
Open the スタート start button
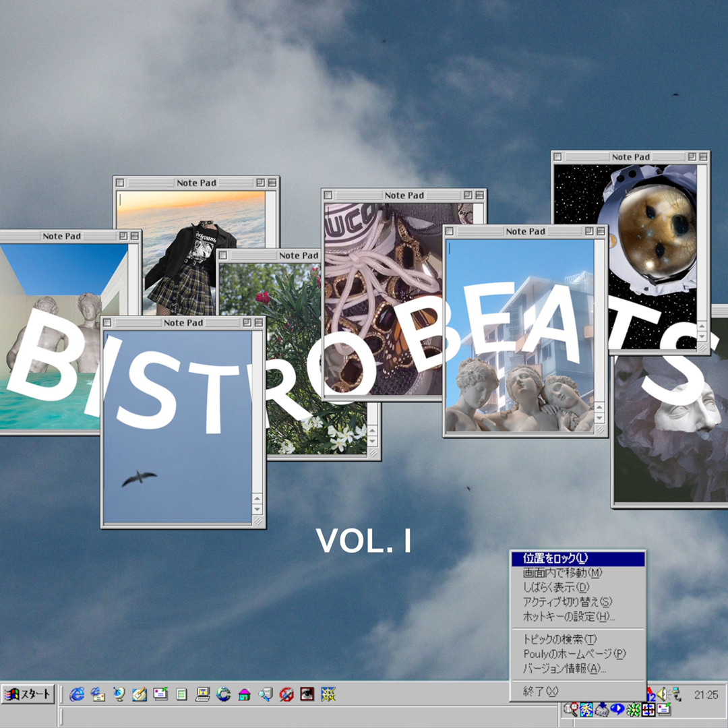click(28, 694)
